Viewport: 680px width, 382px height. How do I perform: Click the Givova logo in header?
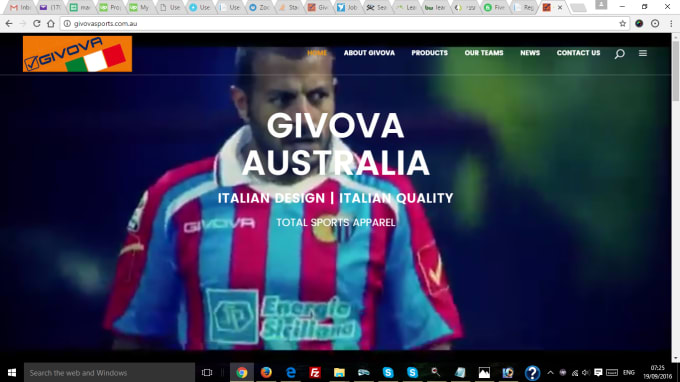(x=77, y=54)
